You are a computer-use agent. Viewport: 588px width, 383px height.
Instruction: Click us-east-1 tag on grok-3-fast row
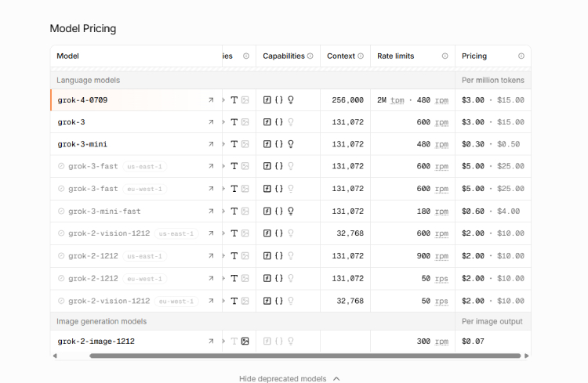(145, 166)
